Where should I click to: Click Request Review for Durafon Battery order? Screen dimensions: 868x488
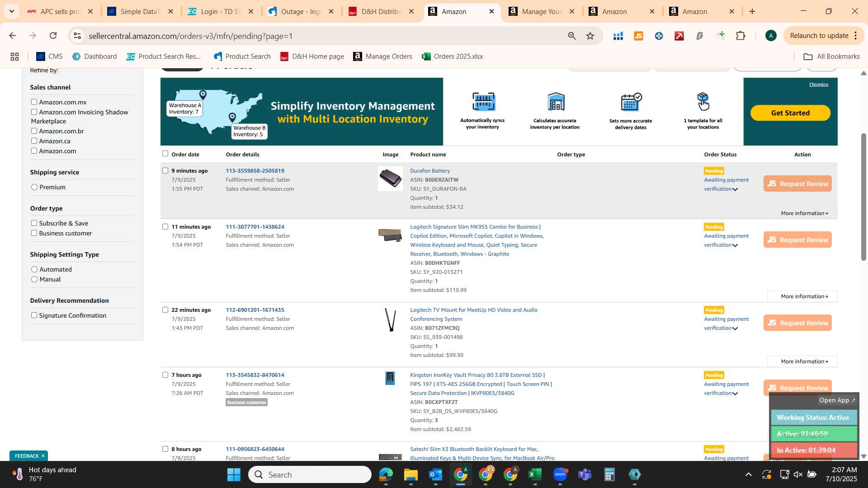tap(797, 183)
